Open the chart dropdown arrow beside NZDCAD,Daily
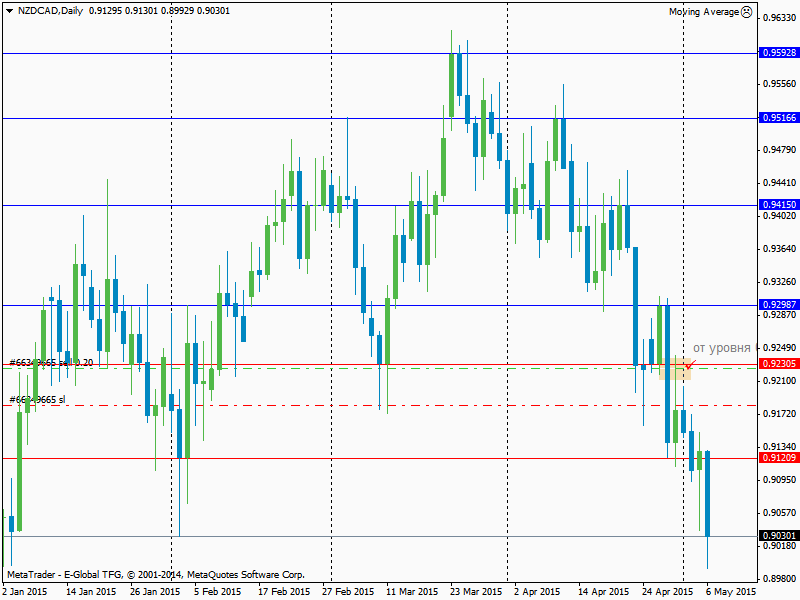This screenshot has width=800, height=600. [x=9, y=11]
